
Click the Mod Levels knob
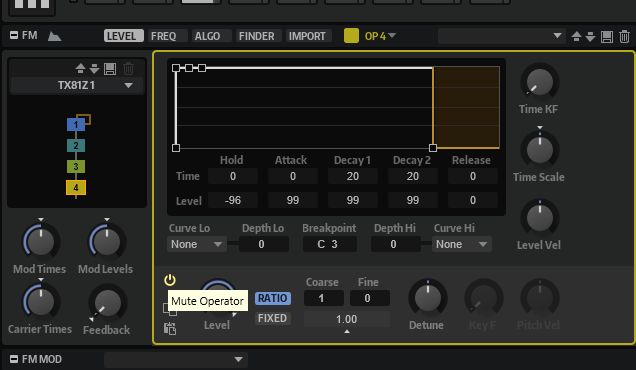(107, 241)
